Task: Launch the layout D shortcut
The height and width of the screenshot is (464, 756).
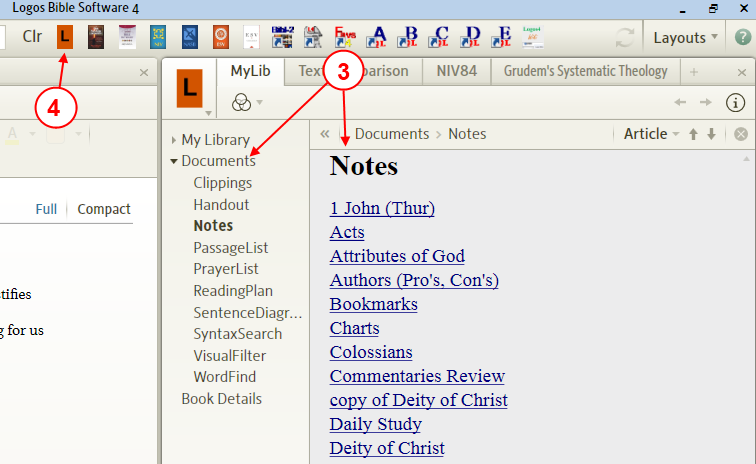Action: pyautogui.click(x=470, y=37)
